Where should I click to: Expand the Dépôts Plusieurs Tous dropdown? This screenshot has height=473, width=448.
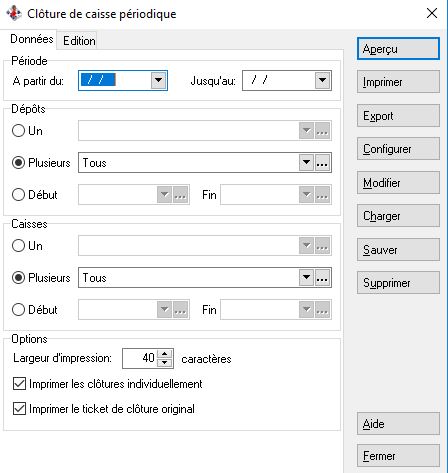(x=306, y=163)
